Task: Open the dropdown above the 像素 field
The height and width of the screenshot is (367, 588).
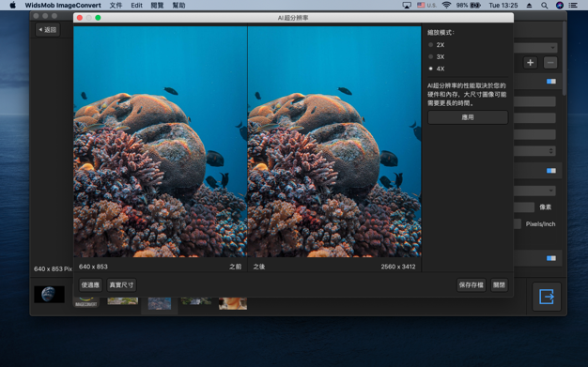Action: [534, 191]
